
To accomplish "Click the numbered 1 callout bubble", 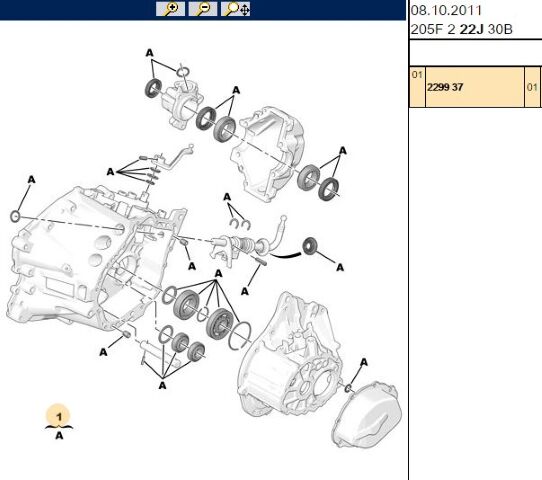I will 58,416.
